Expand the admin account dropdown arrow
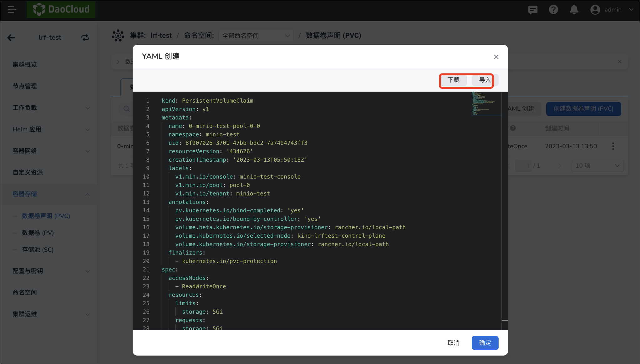The width and height of the screenshot is (640, 364). (x=631, y=10)
